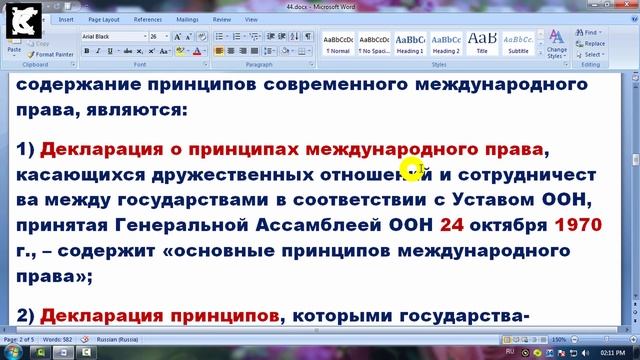Apply the No Spacing style
The width and height of the screenshot is (640, 360).
click(x=374, y=44)
